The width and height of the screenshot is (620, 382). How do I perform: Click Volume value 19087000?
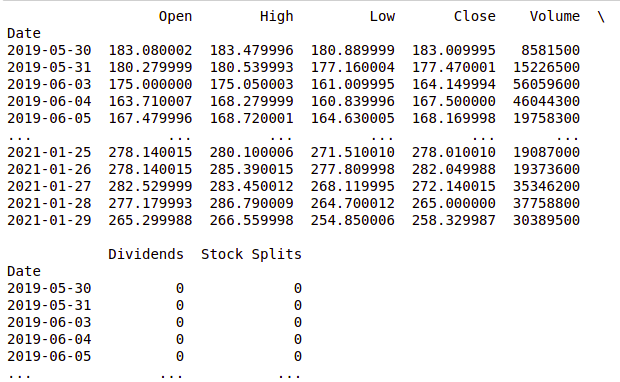(546, 152)
